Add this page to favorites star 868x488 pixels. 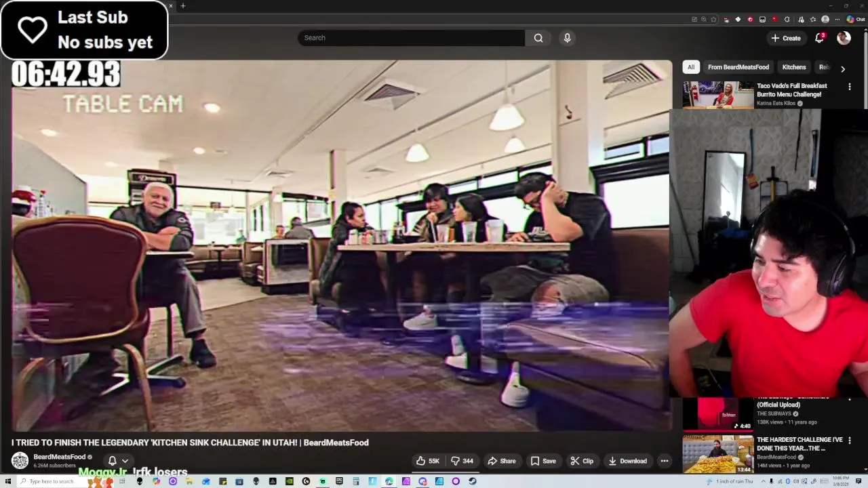click(x=713, y=20)
